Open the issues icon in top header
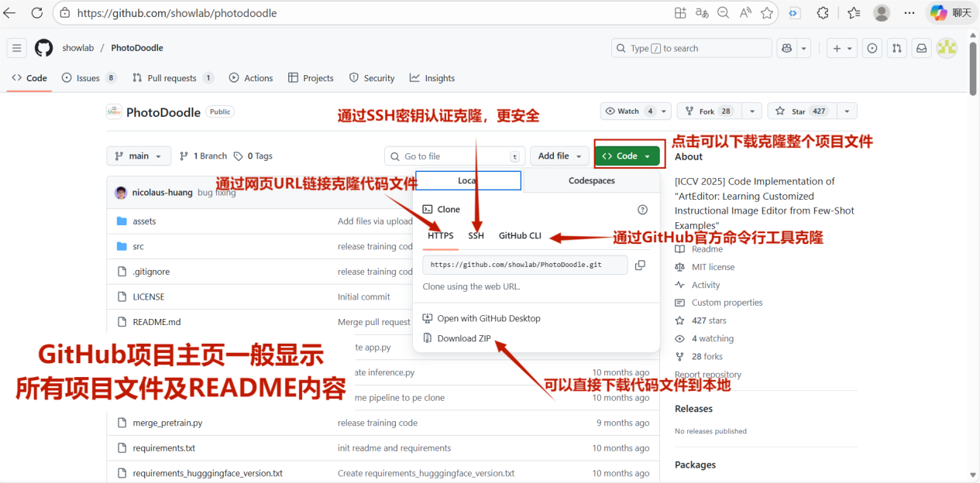Viewport: 980px width, 483px height. point(872,48)
